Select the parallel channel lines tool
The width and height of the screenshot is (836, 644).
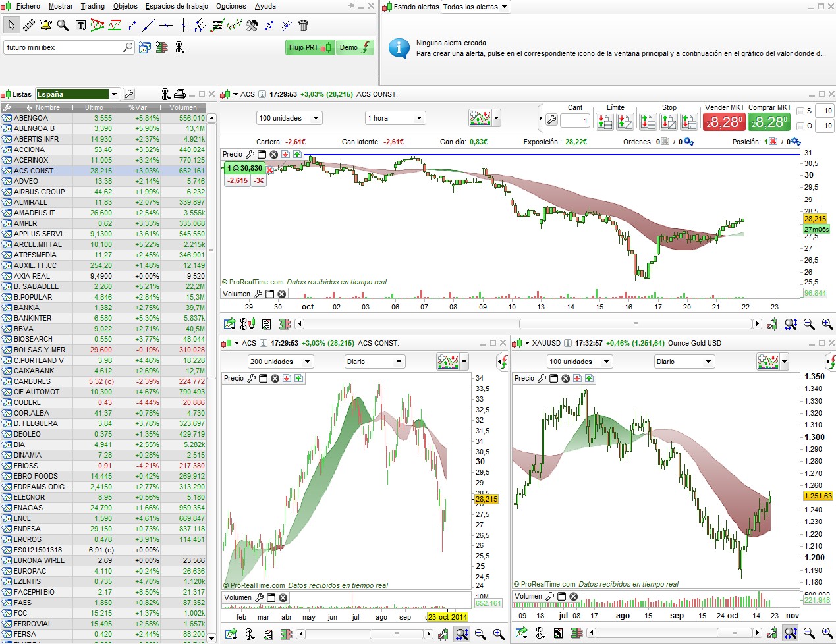200,26
